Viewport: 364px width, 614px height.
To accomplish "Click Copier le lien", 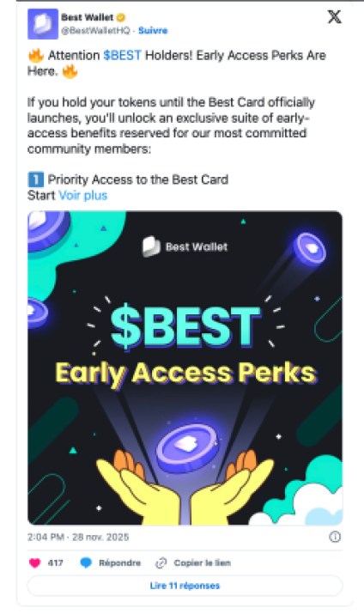I will click(203, 563).
